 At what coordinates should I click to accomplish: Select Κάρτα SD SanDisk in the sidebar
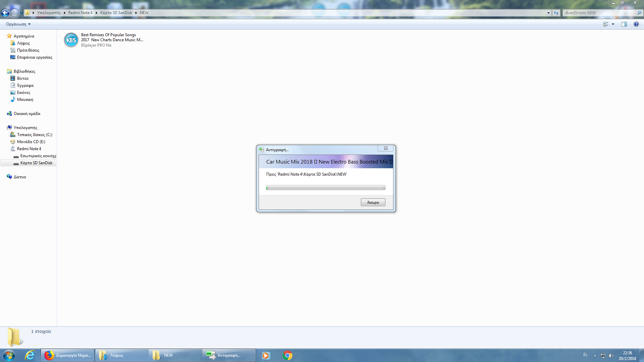36,163
